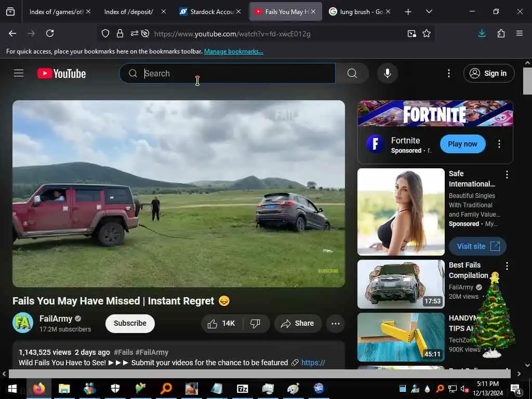Open the 5:11 PM clock calendar
Viewport: 532px width, 399px height.
point(487,389)
